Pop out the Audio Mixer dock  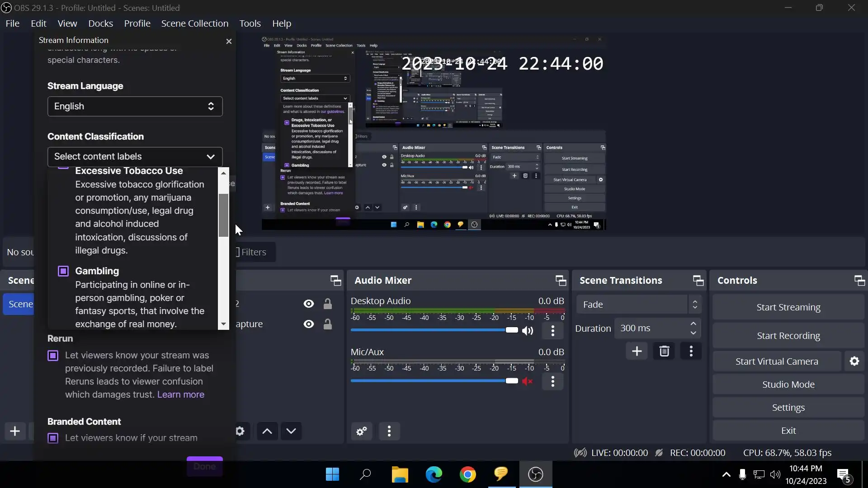[561, 281]
